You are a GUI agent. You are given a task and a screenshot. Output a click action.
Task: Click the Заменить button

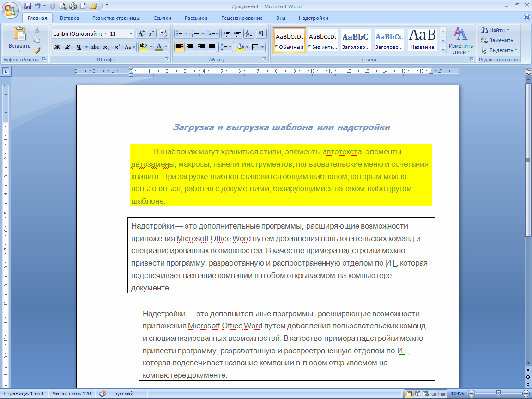click(497, 40)
